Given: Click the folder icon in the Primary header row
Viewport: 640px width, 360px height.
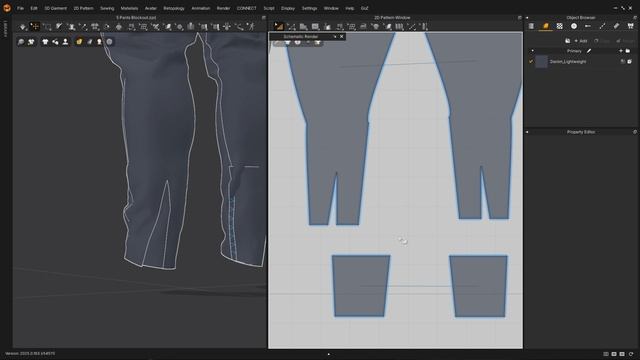Looking at the screenshot, I should [628, 51].
